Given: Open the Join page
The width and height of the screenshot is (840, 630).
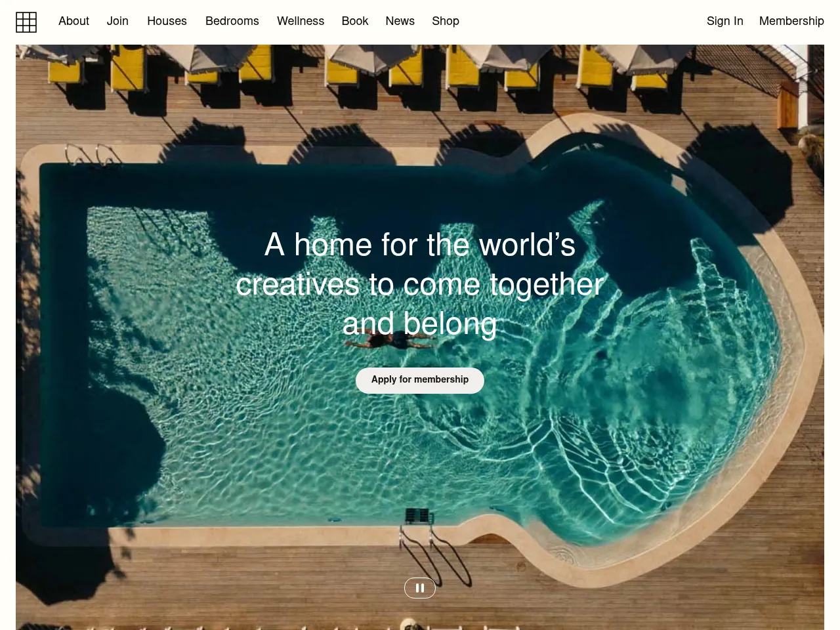Looking at the screenshot, I should click(x=117, y=22).
